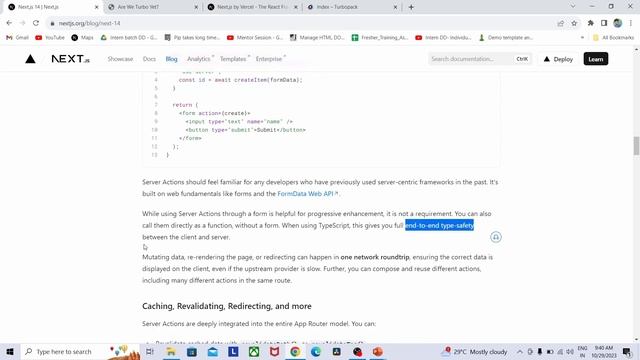Screen dimensions: 640x360
Task: Open Microsoft Edge on taskbar
Action: 316,351
